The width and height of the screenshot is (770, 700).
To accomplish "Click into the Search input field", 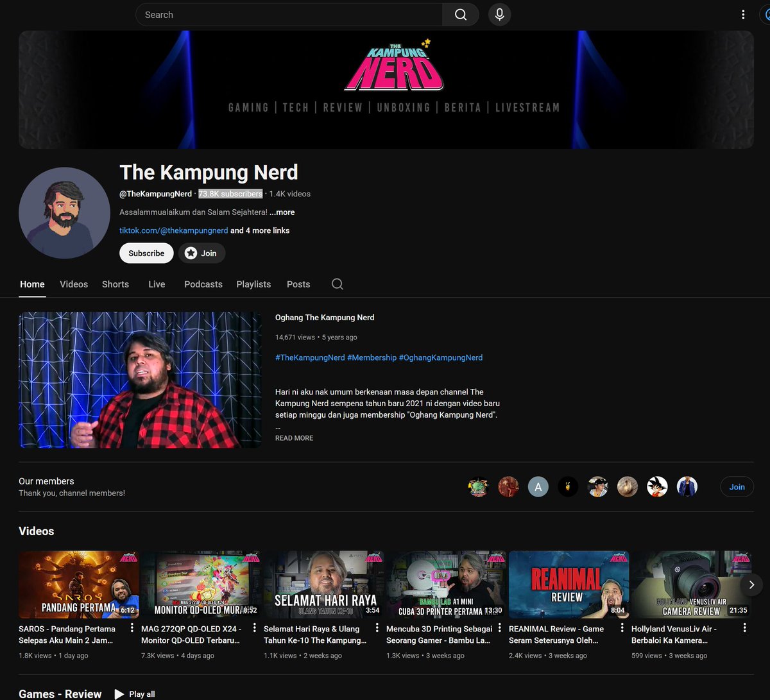I will tap(289, 15).
